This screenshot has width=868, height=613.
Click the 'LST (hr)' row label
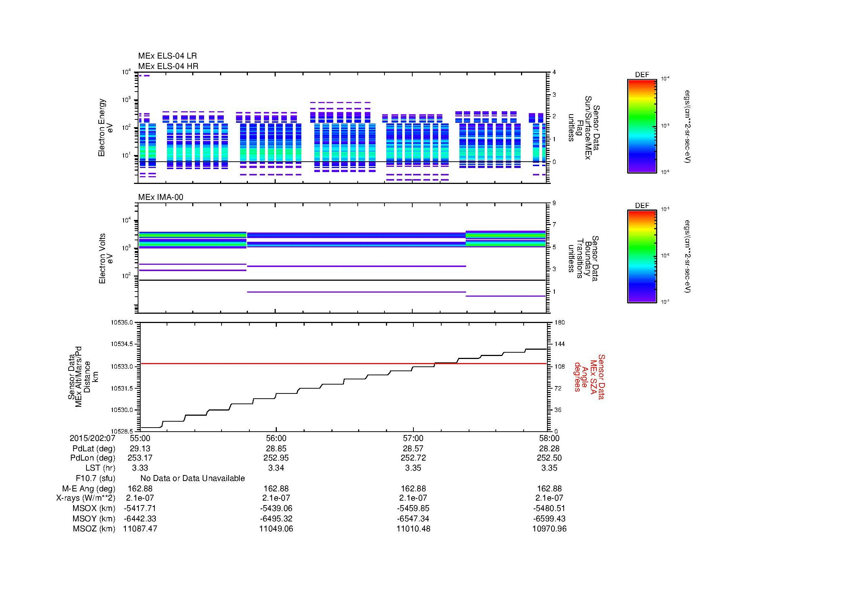(x=100, y=468)
